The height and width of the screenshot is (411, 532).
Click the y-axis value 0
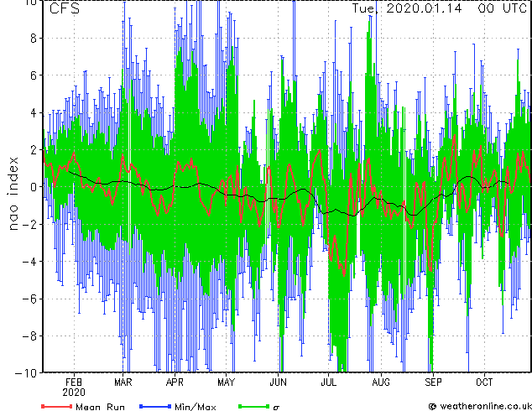(34, 187)
